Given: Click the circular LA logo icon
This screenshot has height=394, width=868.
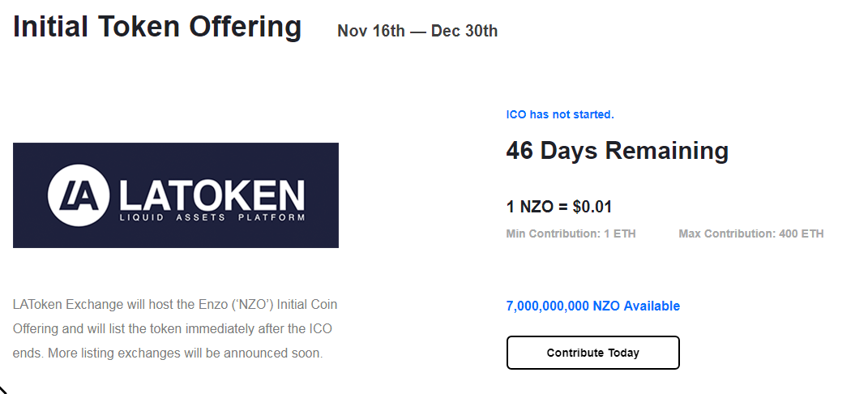Looking at the screenshot, I should 79,195.
